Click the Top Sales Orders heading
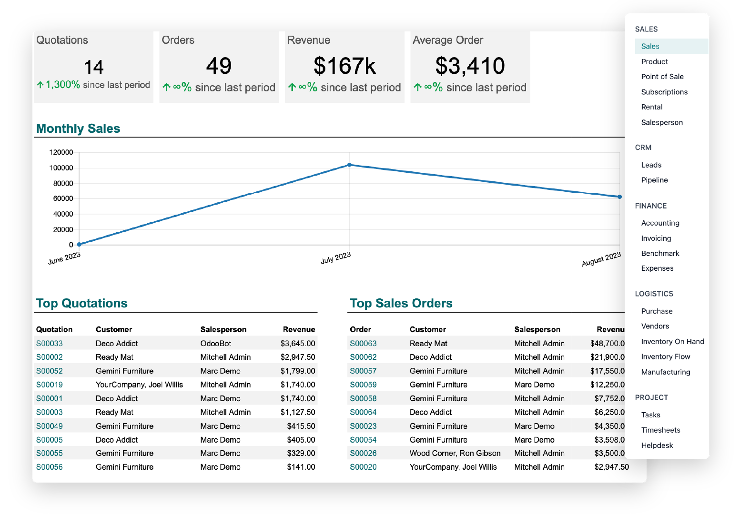 click(400, 303)
